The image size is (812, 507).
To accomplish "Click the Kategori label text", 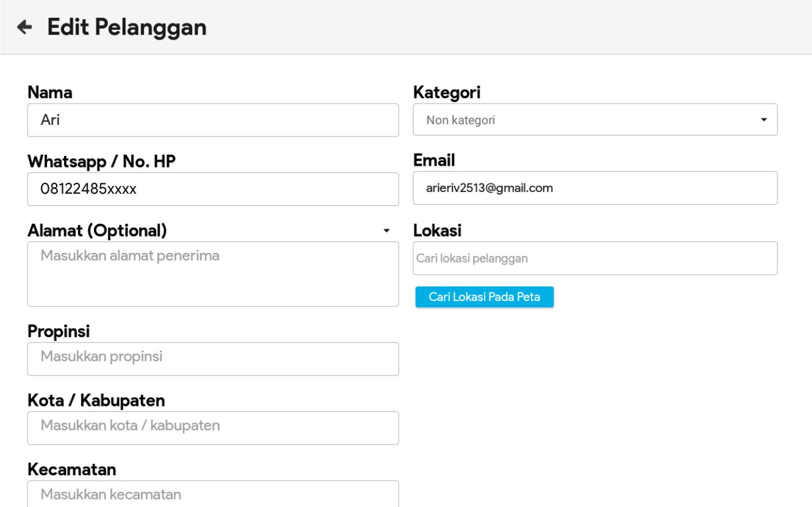I will point(446,93).
